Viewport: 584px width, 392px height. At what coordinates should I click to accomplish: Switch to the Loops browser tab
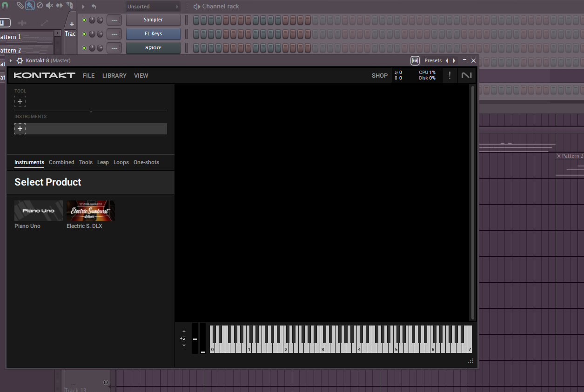[121, 162]
